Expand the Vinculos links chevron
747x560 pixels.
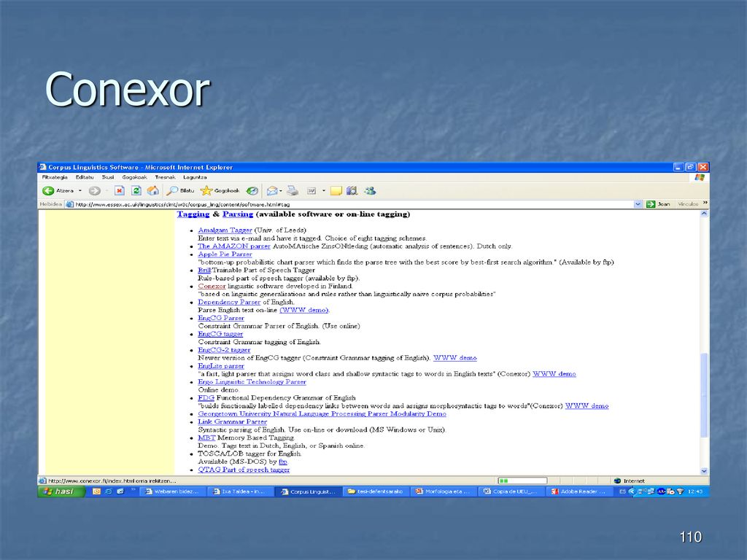705,203
